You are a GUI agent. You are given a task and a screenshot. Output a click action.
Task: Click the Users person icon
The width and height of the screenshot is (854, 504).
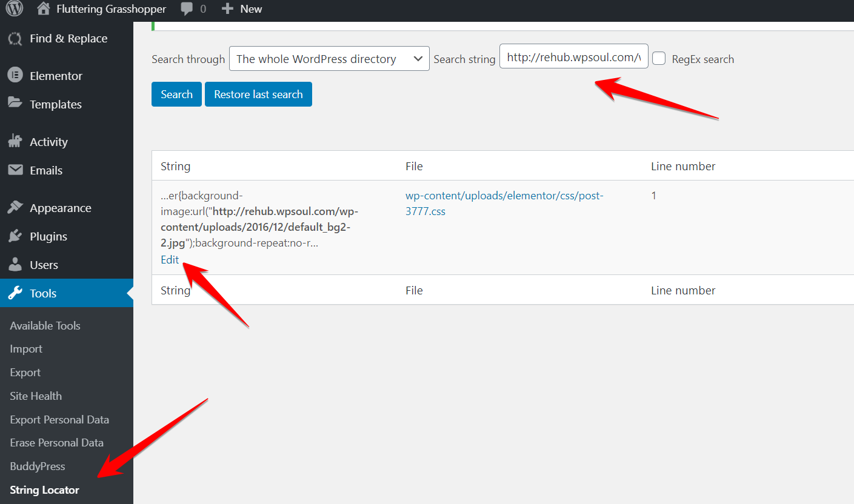[15, 265]
